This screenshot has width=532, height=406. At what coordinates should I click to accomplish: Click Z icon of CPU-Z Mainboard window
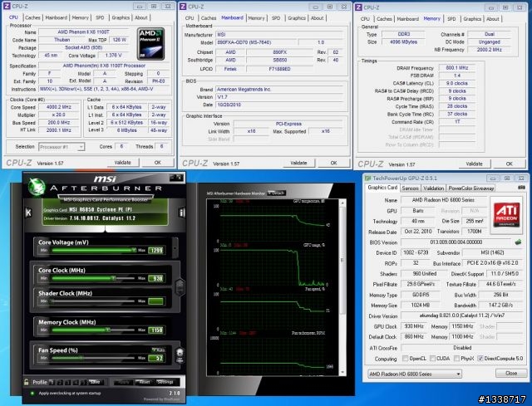tap(183, 7)
